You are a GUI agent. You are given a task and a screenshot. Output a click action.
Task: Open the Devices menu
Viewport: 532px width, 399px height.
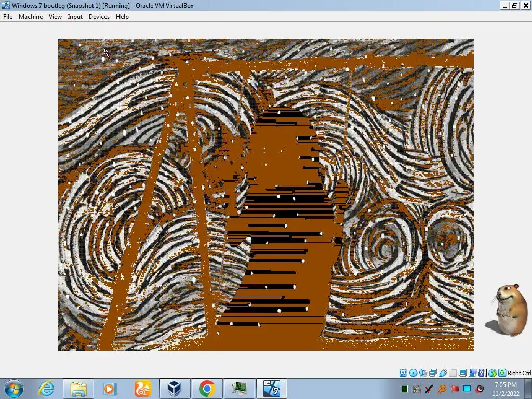99,17
